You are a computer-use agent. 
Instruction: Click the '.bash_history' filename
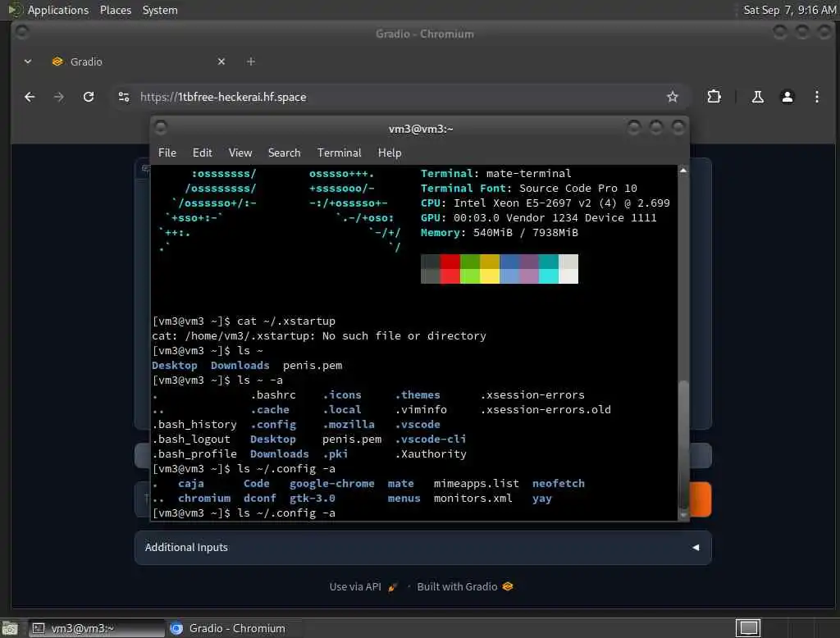[194, 424]
